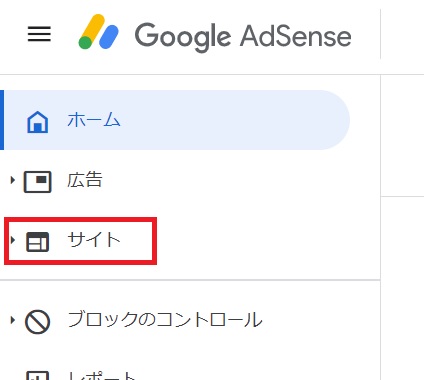Image resolution: width=424 pixels, height=380 pixels.
Task: Click the ad unit icon beside 広告
Action: pos(37,182)
